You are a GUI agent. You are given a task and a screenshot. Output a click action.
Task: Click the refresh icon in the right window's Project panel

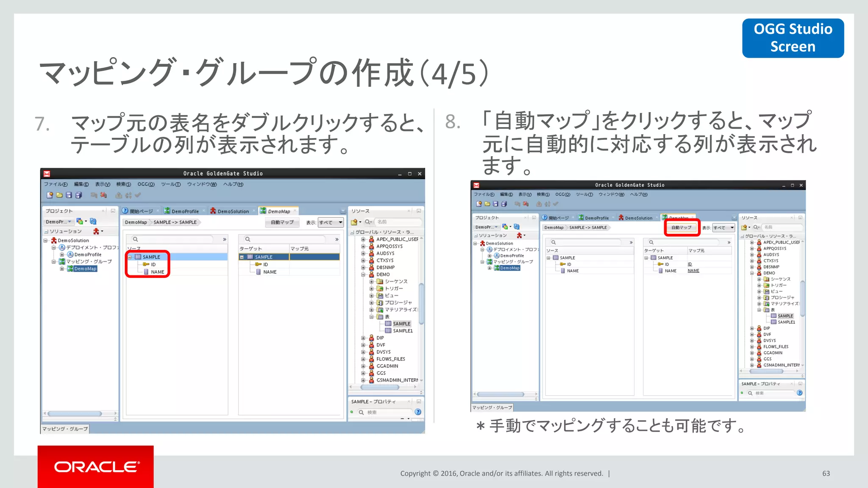pyautogui.click(x=517, y=227)
